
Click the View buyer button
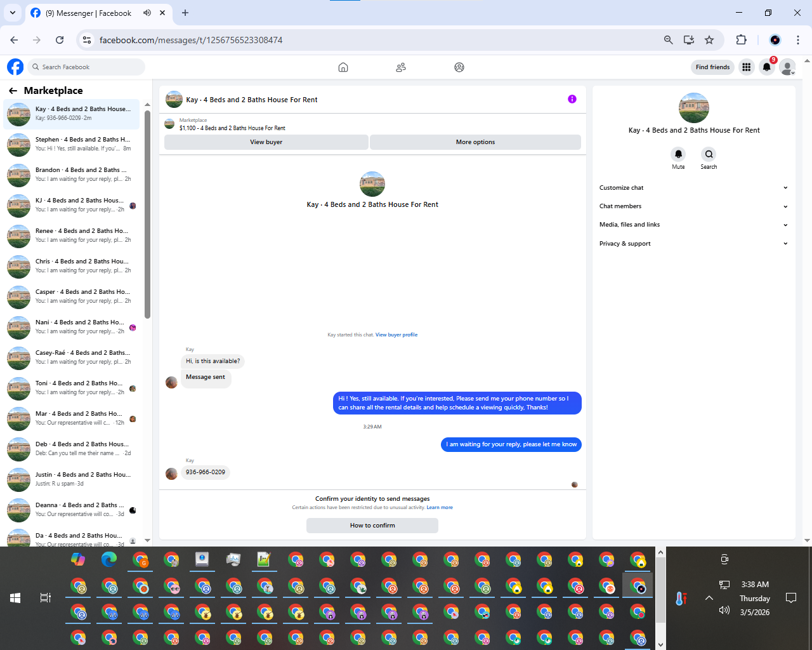[x=266, y=142]
